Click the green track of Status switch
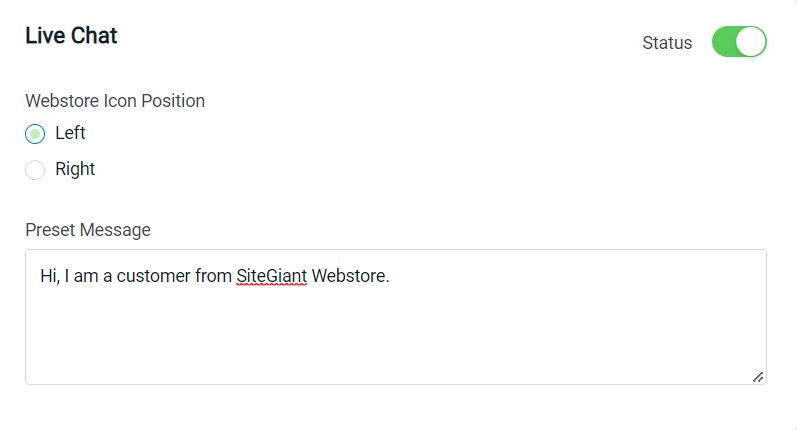The image size is (797, 430). [724, 42]
